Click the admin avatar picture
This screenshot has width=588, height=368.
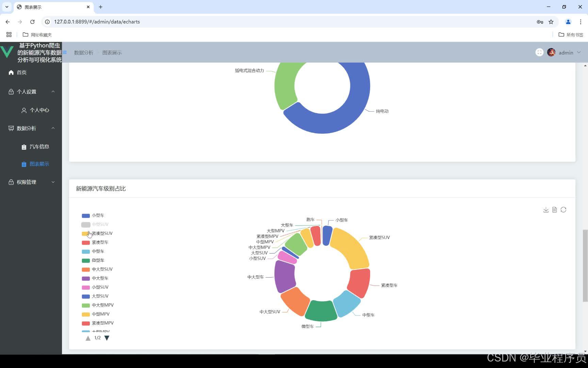click(551, 52)
